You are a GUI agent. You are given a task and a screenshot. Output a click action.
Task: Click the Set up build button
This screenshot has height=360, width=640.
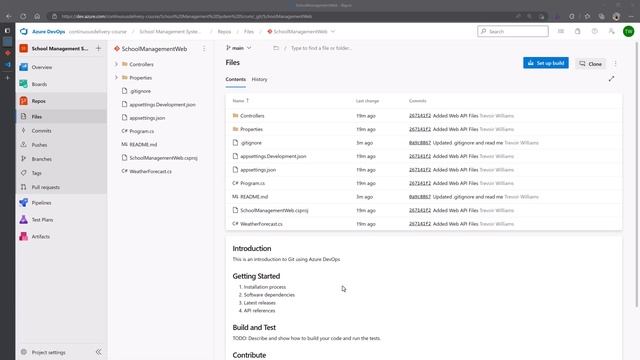click(x=546, y=63)
